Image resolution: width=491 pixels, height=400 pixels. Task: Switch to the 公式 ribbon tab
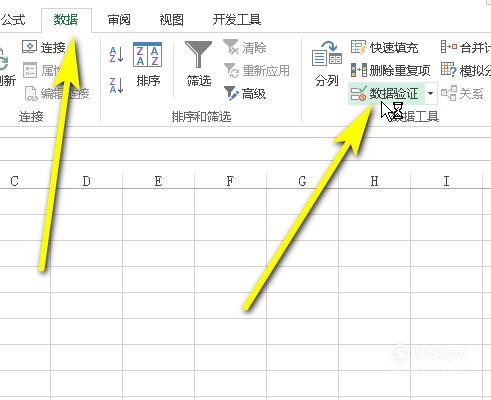[13, 20]
